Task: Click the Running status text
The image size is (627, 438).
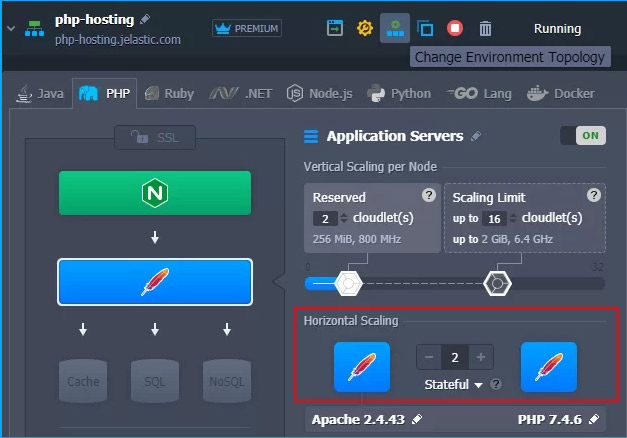Action: 557,29
